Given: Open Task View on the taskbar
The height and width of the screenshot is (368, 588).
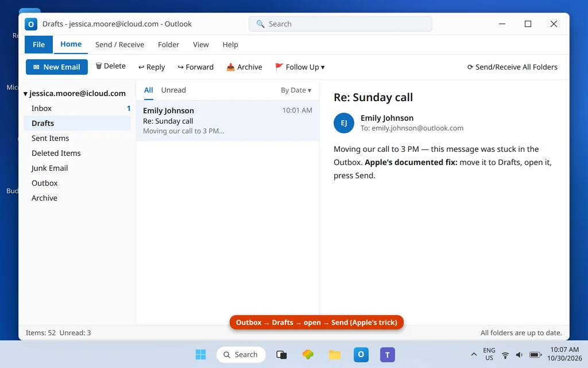Looking at the screenshot, I should [281, 354].
